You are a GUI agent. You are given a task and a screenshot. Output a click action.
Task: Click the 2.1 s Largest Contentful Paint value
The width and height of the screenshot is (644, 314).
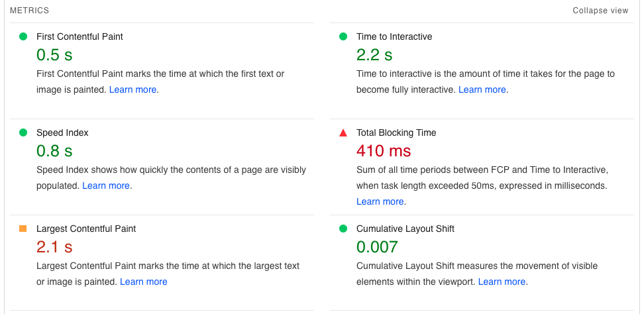[x=54, y=247]
